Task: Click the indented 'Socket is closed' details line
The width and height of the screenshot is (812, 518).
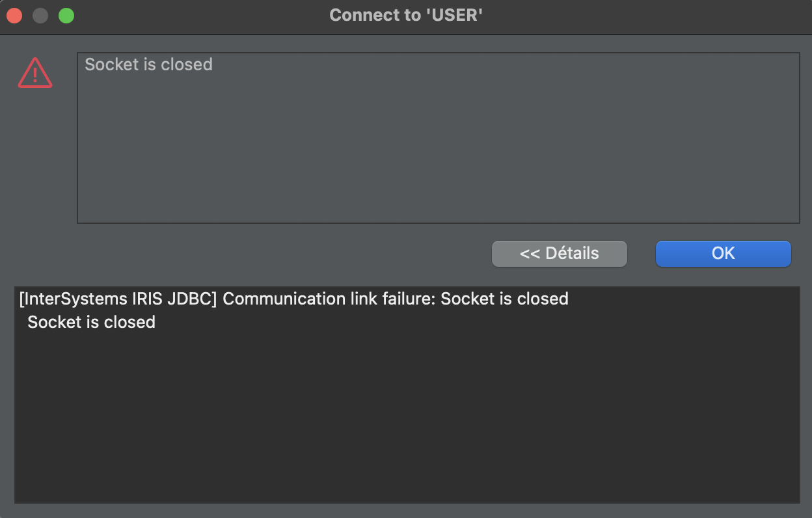Action: [91, 322]
